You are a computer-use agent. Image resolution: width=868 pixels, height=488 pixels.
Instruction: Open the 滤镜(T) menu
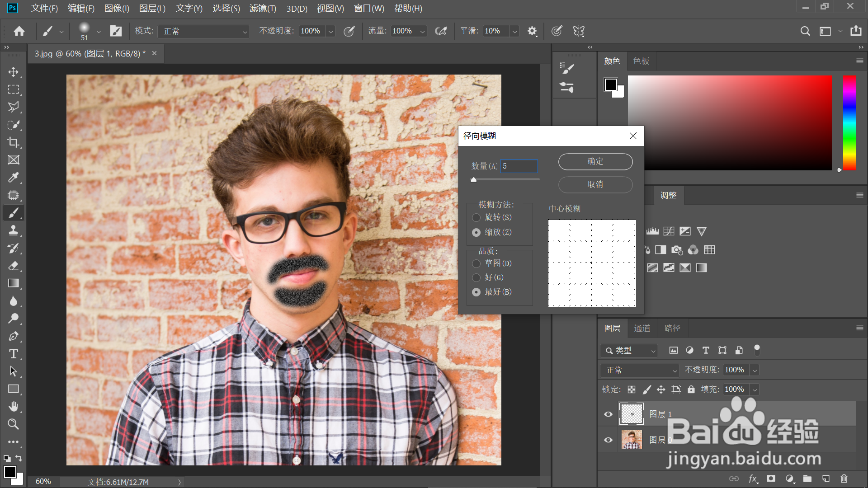pos(262,8)
